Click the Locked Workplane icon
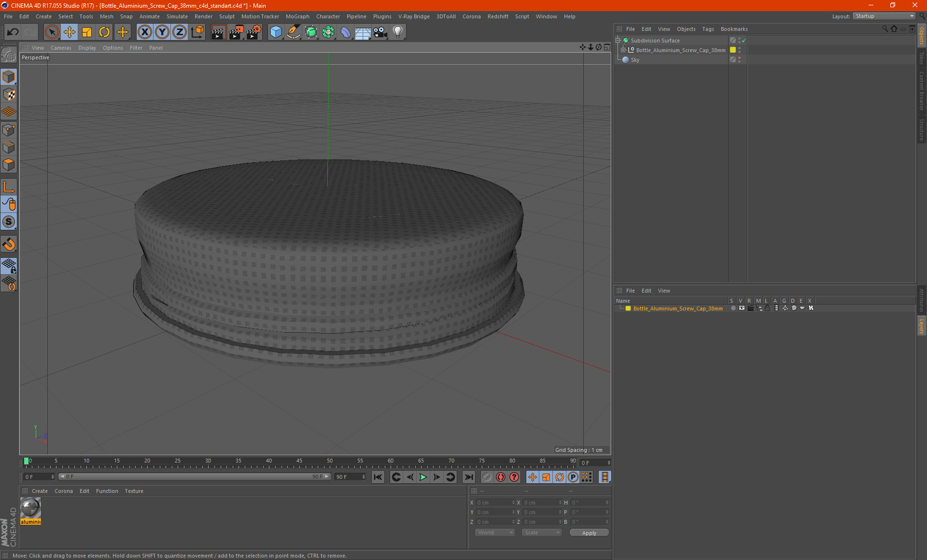The image size is (927, 560). click(x=9, y=266)
